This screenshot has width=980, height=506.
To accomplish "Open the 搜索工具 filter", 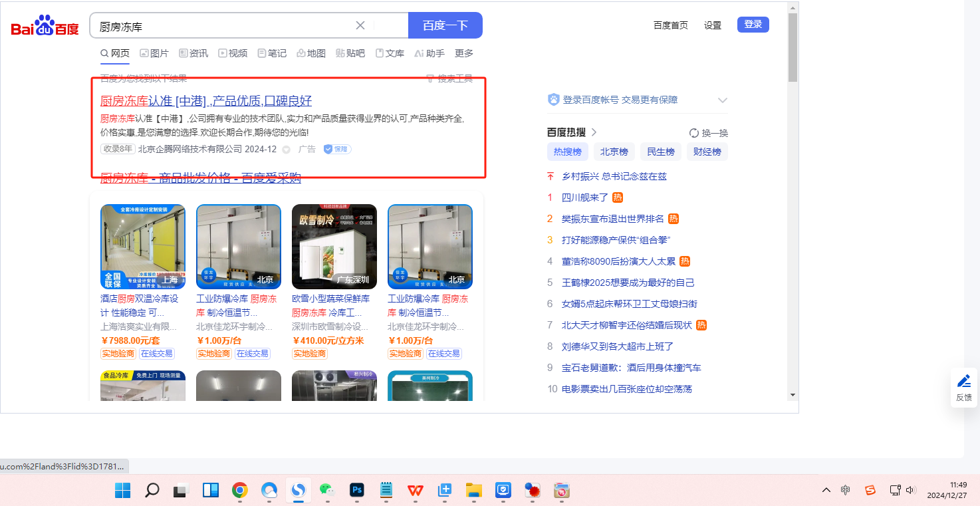I will [449, 79].
